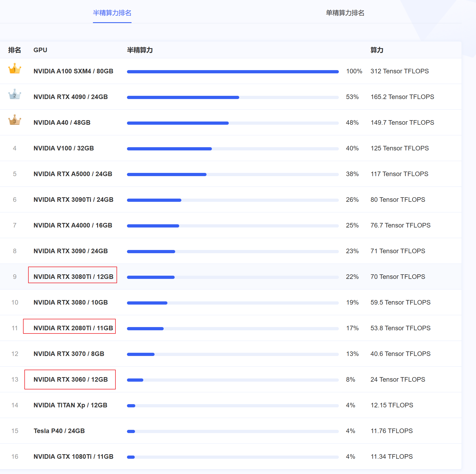Select NVIDIA A40 / 48GB row name

[x=62, y=123]
